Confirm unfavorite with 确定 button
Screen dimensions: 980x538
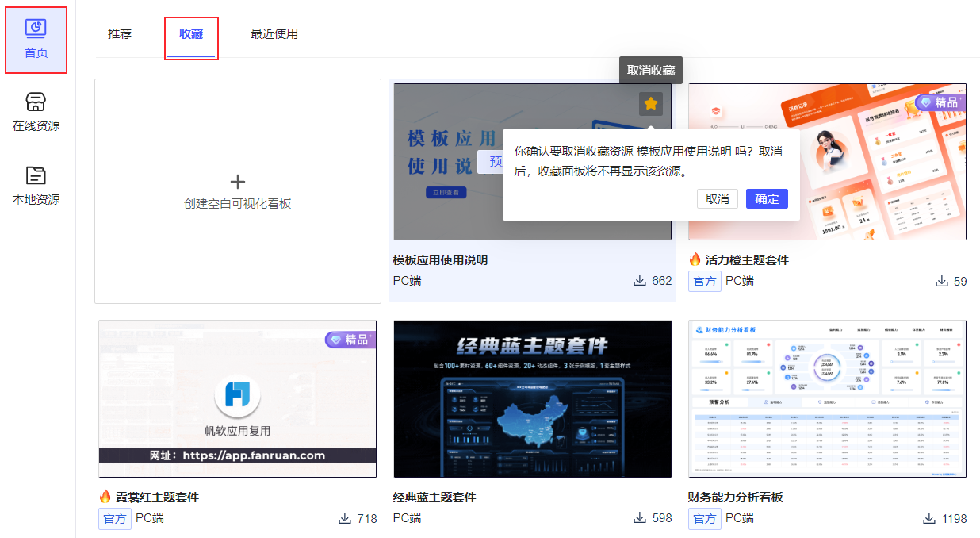click(x=767, y=198)
